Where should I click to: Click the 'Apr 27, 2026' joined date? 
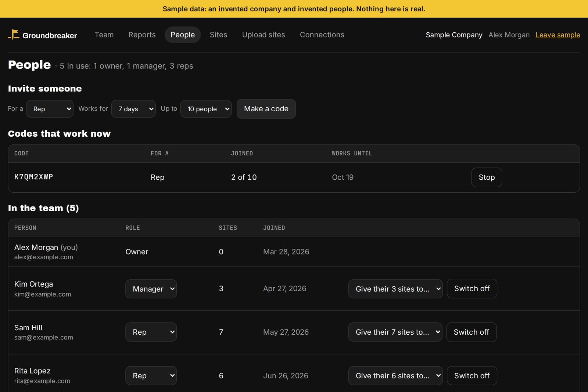284,289
